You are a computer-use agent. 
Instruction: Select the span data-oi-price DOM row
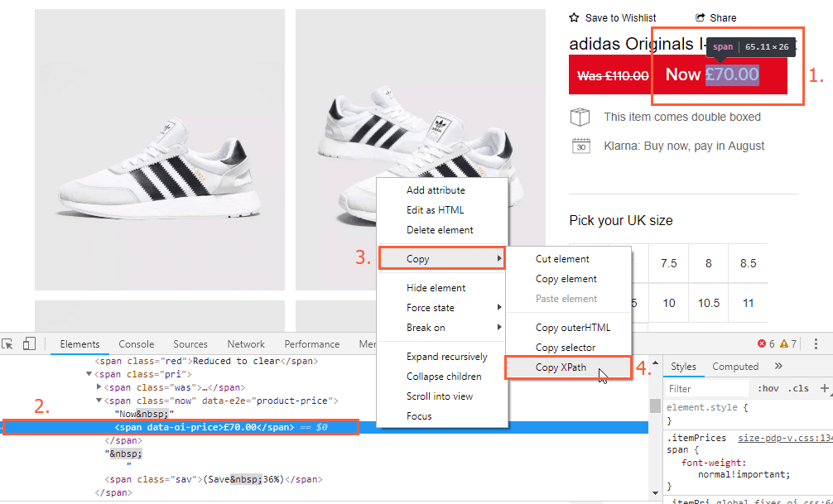point(325,427)
